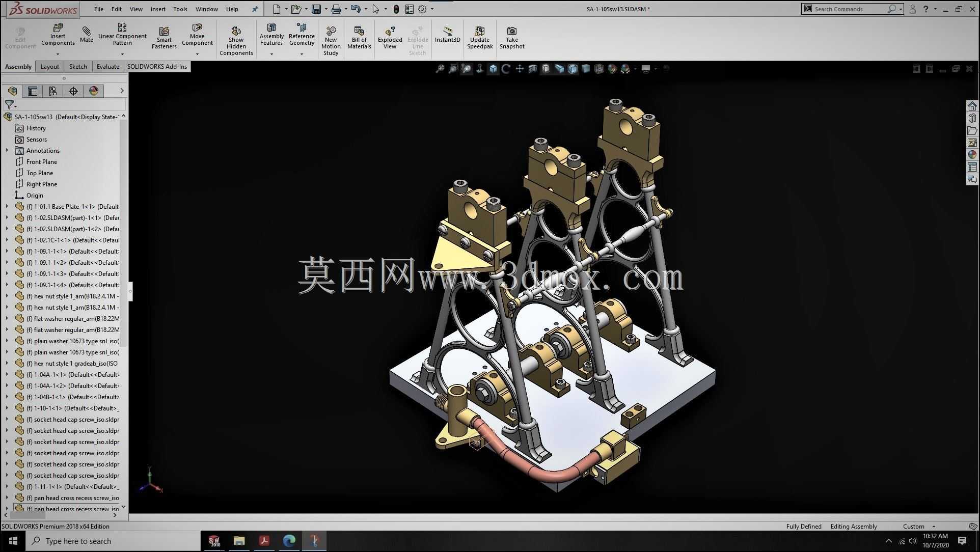
Task: Click the Insert Components tool
Action: point(58,35)
